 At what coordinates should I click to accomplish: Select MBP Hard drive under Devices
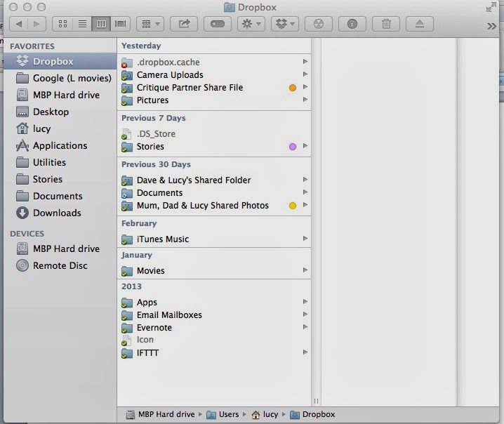(x=60, y=249)
